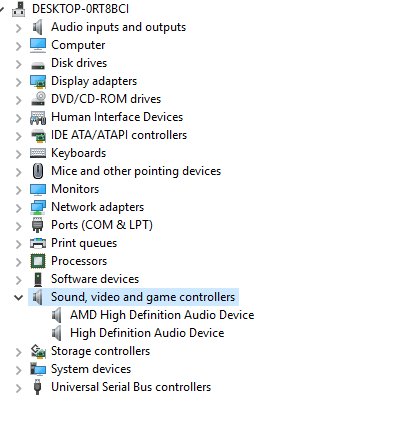Expand the System devices category
The image size is (418, 421).
click(18, 370)
